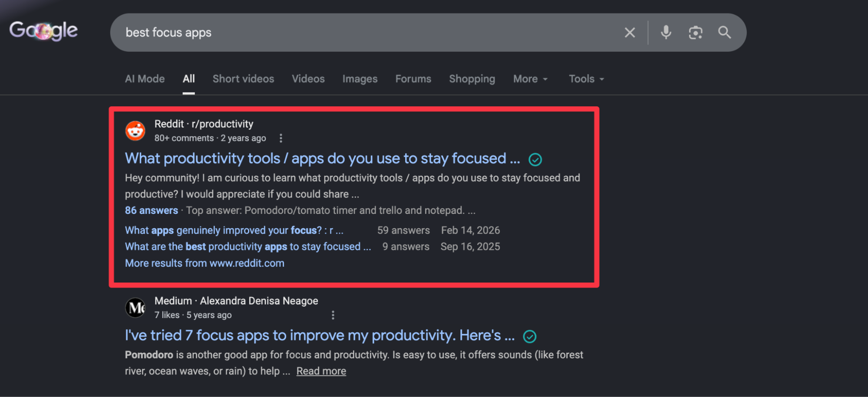Go to the Images tab

coord(360,79)
